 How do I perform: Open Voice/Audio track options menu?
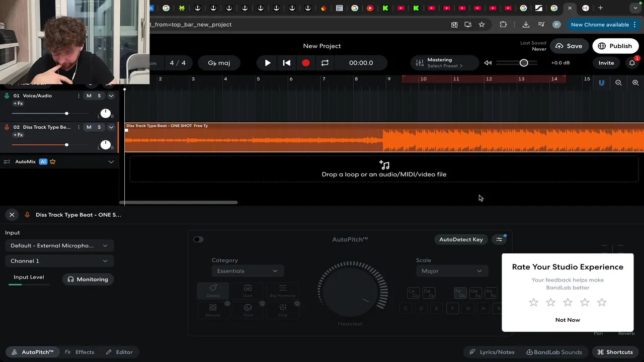[x=78, y=96]
